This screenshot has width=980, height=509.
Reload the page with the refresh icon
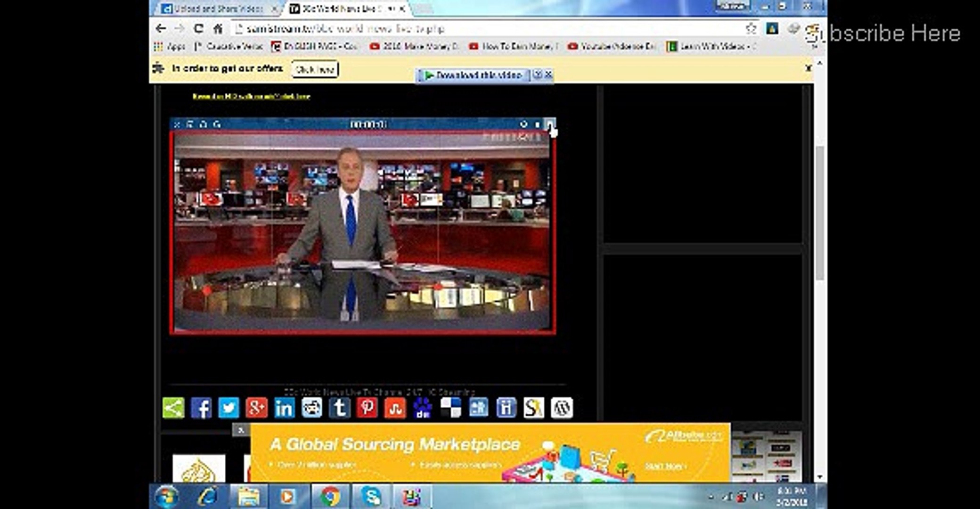[x=198, y=29]
